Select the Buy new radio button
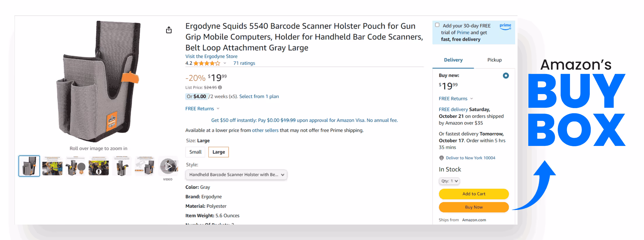Image resolution: width=644 pixels, height=240 pixels. coord(506,76)
